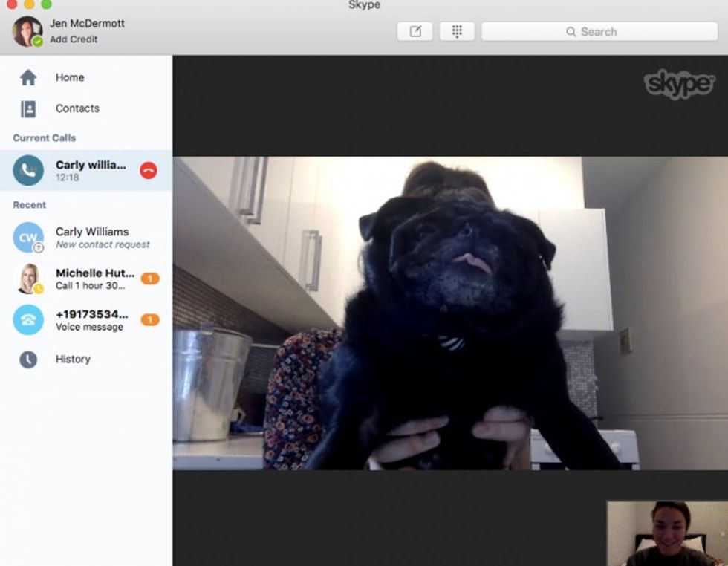Click Jen McDermott profile avatar

click(x=27, y=31)
